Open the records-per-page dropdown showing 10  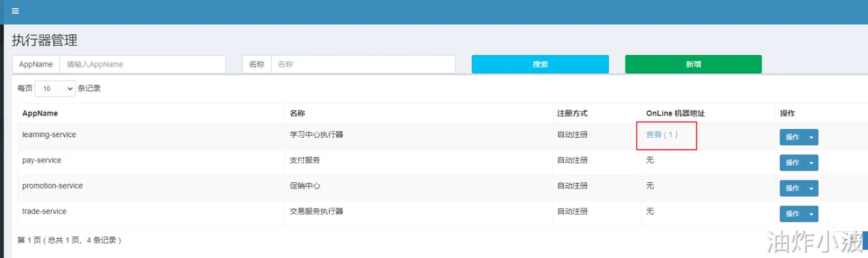[55, 89]
